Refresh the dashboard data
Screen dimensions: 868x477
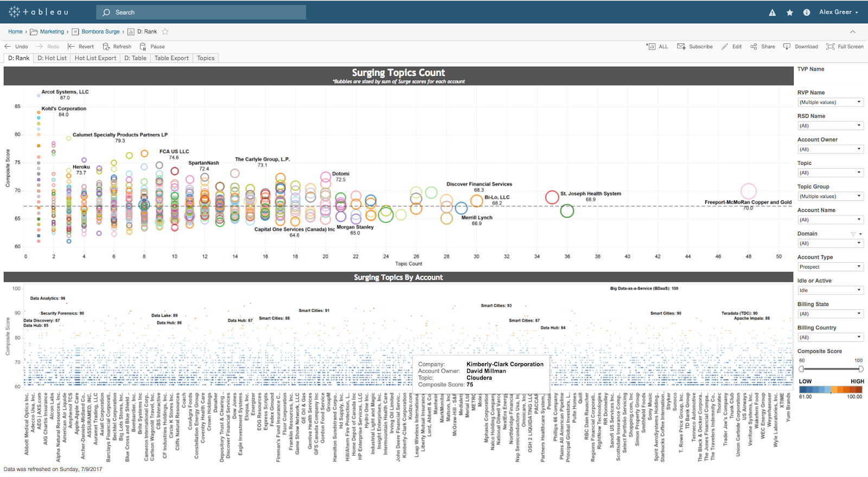point(117,47)
